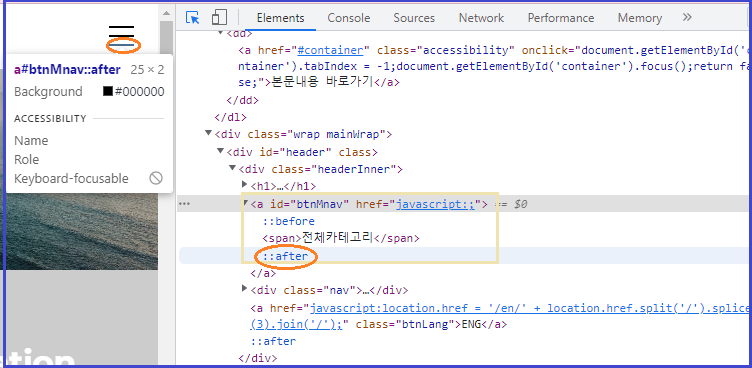Collapse the div headerInner node

pos(233,168)
